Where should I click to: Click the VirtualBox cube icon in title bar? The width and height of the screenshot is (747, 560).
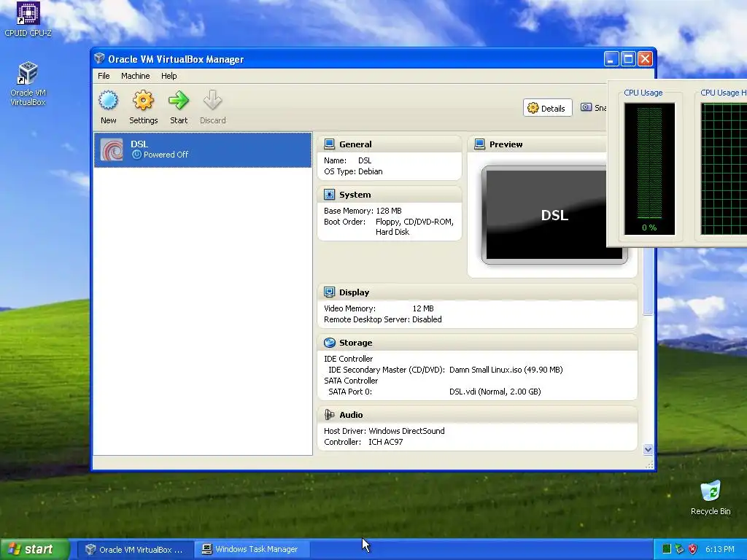pos(99,58)
